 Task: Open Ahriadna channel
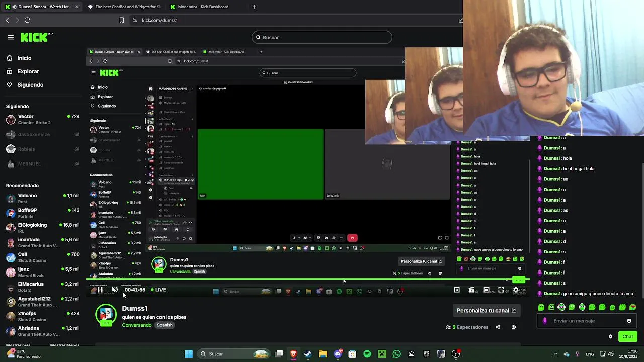(x=43, y=331)
